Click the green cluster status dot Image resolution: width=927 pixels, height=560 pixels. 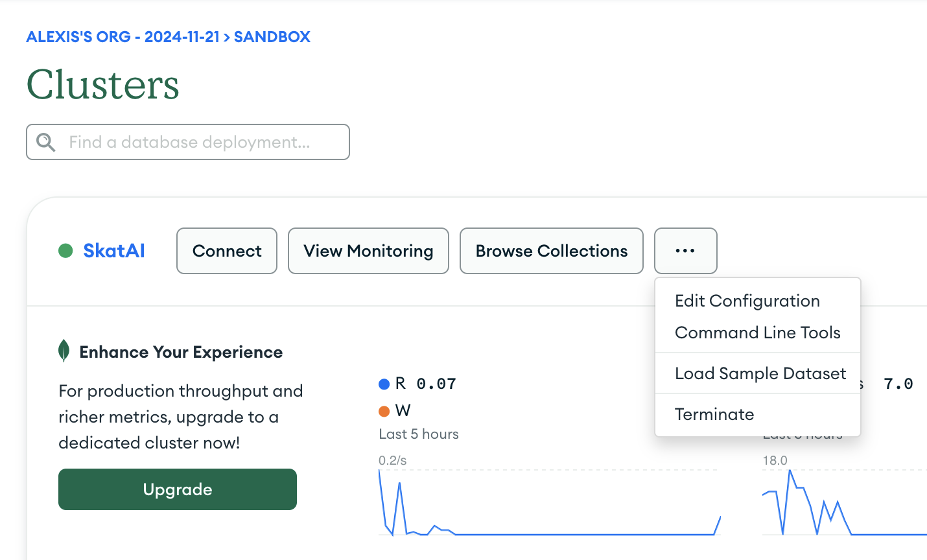pyautogui.click(x=65, y=251)
